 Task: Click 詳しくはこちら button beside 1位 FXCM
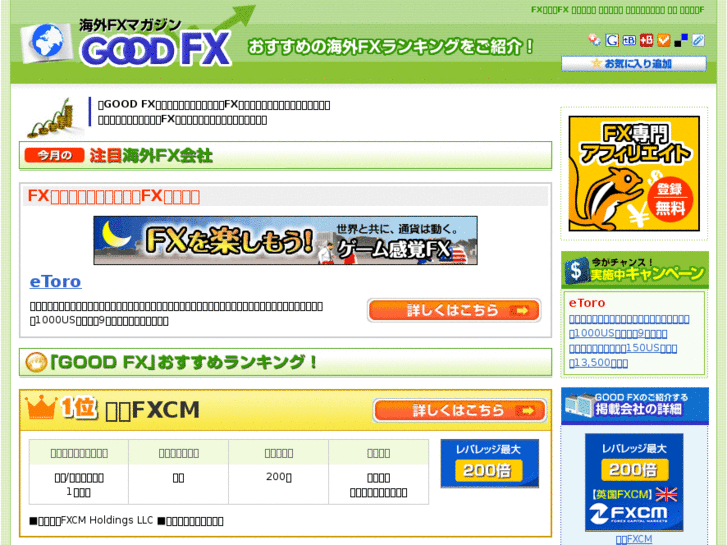coord(459,410)
